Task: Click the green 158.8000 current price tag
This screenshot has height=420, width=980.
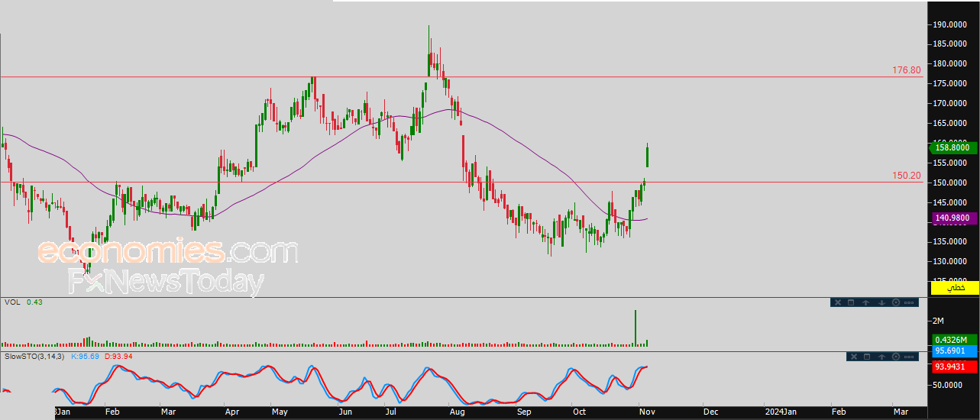Action: pos(955,149)
